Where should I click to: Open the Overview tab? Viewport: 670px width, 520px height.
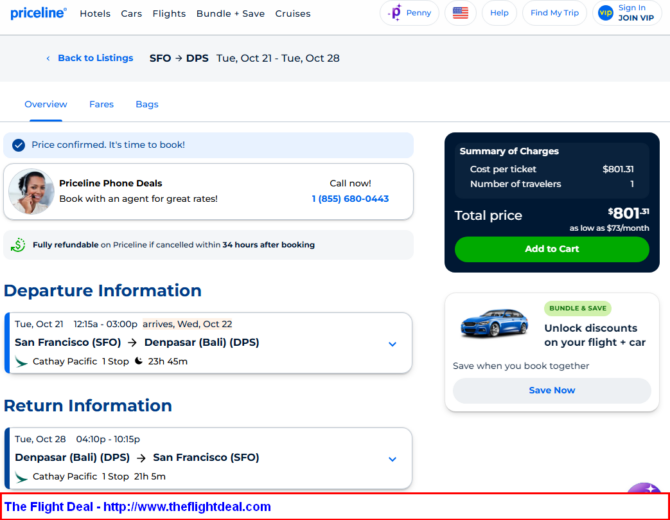click(x=46, y=104)
